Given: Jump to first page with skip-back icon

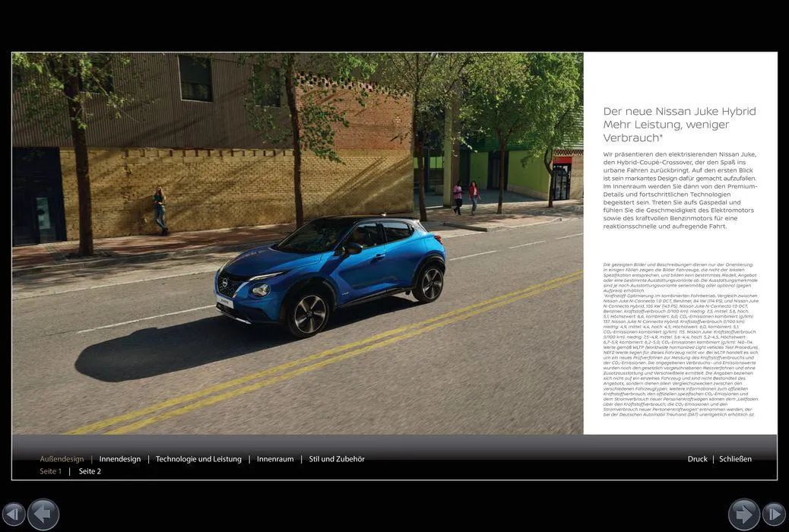Looking at the screenshot, I should 14,515.
